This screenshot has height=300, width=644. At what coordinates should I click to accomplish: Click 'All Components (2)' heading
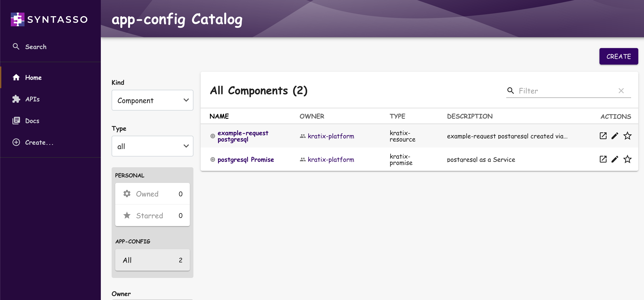259,91
